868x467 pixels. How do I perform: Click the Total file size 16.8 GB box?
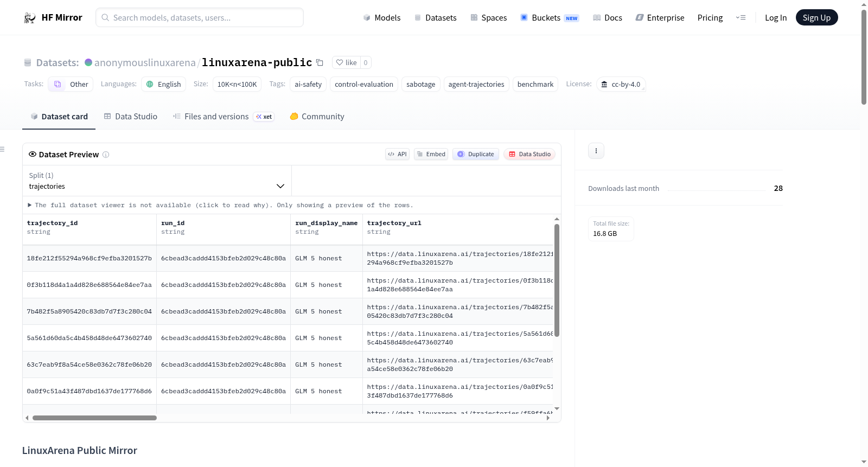pos(611,229)
